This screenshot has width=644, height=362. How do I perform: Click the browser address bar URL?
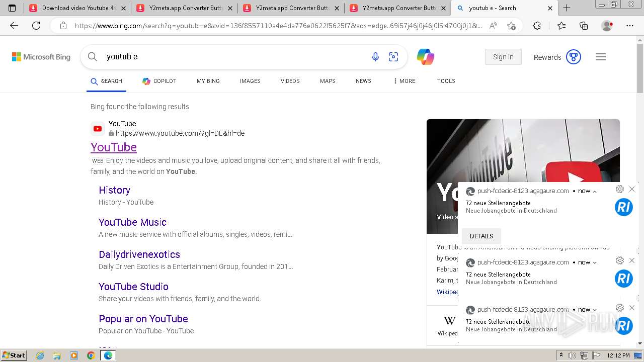click(x=278, y=26)
